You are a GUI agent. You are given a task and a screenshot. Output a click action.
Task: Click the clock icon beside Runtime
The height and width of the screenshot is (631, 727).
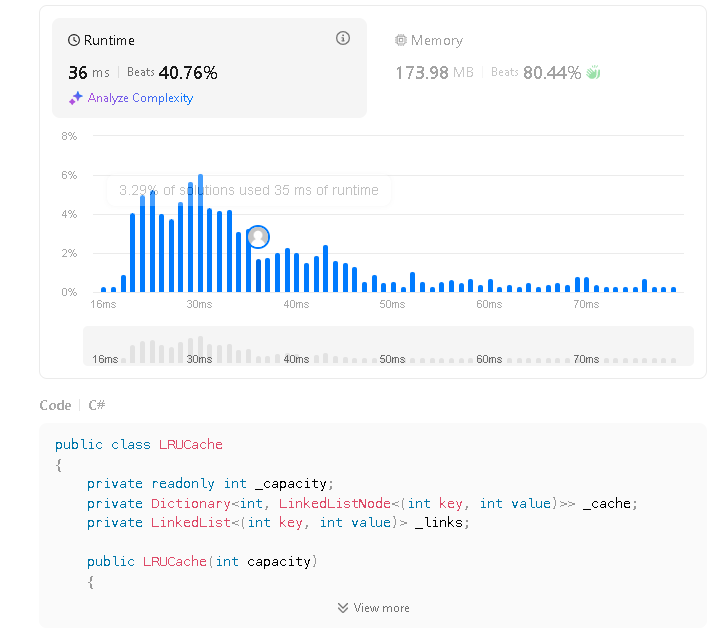74,41
